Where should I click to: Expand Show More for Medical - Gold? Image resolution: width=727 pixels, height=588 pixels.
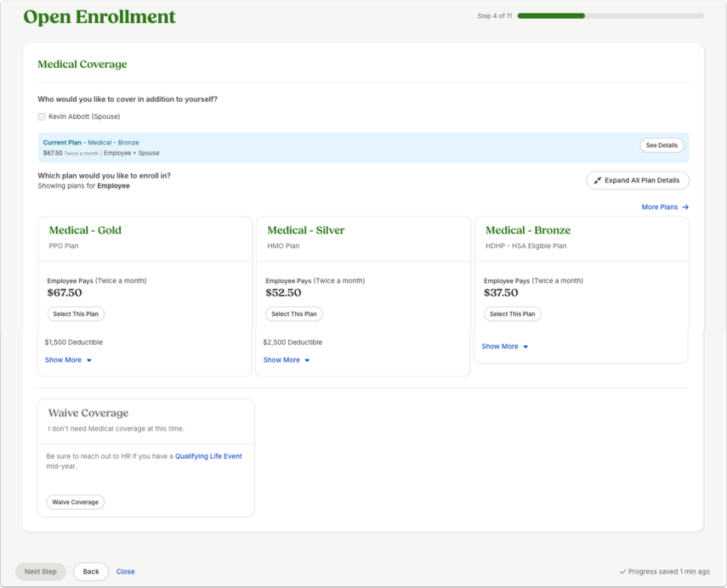[x=68, y=360]
